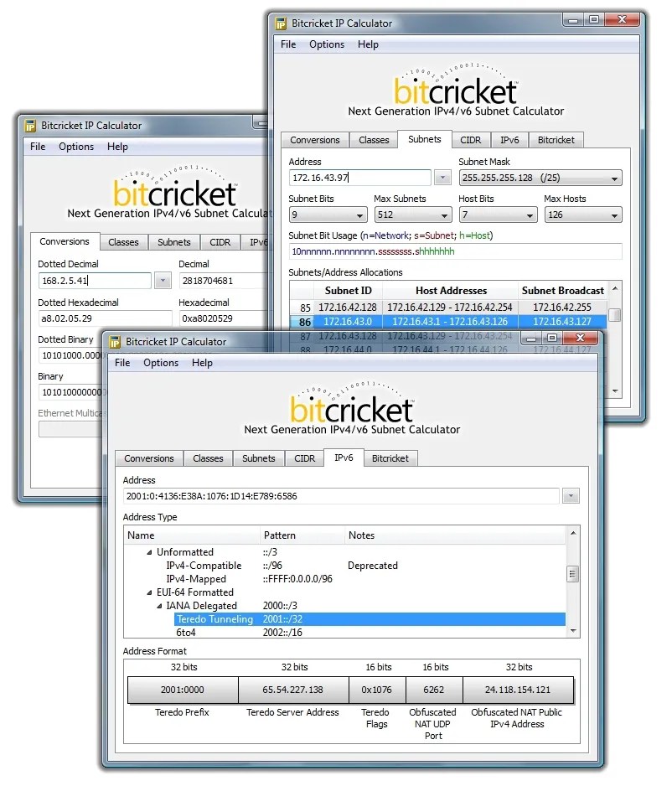Screen dimensions: 672x786
Task: Switch to the CIDR tab in the front window
Action: pyautogui.click(x=304, y=458)
